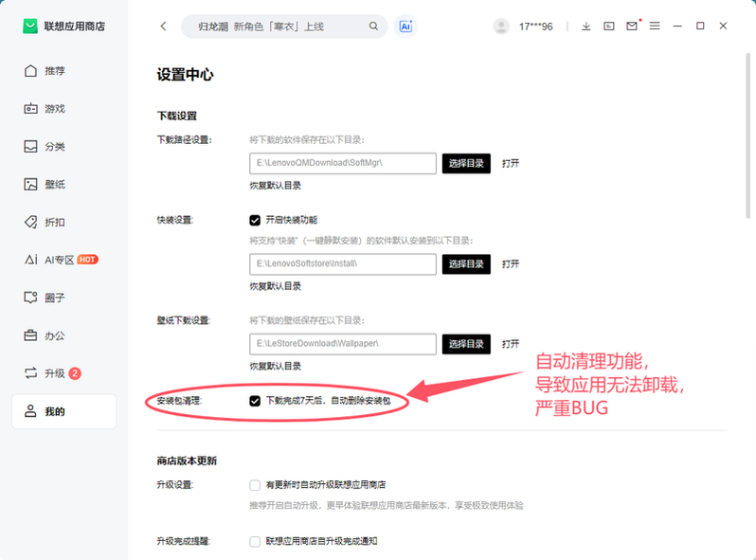Viewport: 756px width, 560px height.
Task: Open 游戏 in the sidebar
Action: (x=64, y=109)
